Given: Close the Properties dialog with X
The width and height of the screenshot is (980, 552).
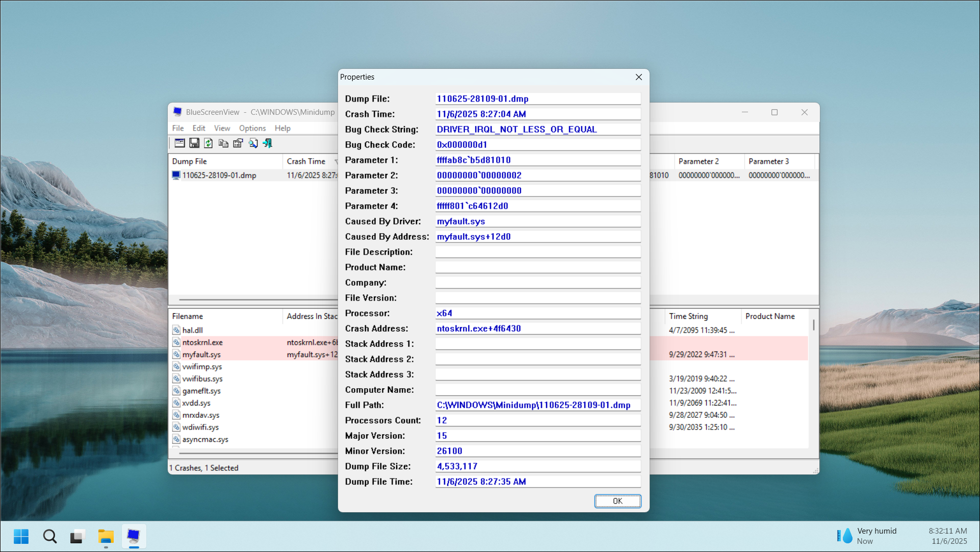Looking at the screenshot, I should (638, 77).
